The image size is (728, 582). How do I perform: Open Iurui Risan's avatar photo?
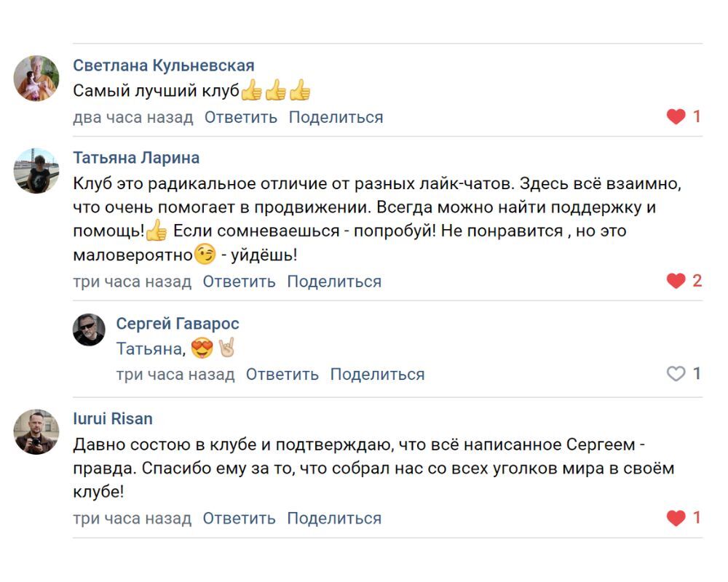[x=36, y=431]
